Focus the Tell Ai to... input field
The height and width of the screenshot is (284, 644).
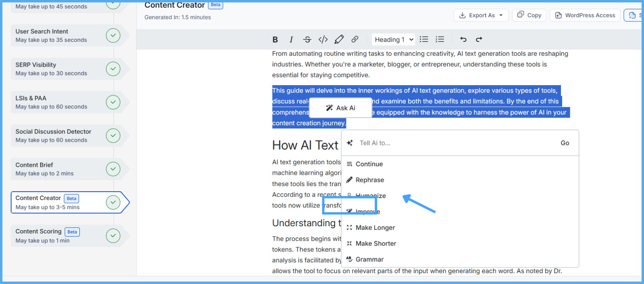pyautogui.click(x=455, y=143)
